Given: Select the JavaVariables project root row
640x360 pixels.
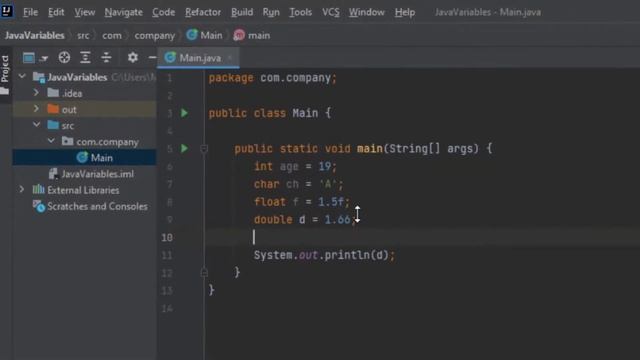Looking at the screenshot, I should (85, 77).
